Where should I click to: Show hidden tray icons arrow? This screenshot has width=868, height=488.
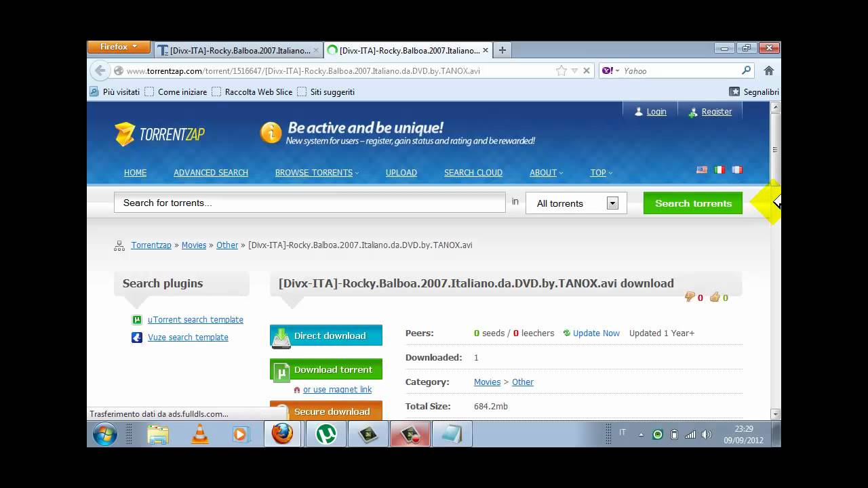point(641,435)
